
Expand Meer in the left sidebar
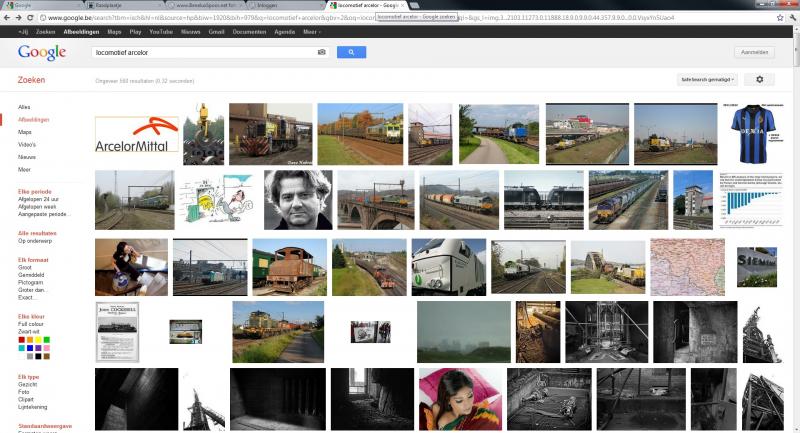24,169
